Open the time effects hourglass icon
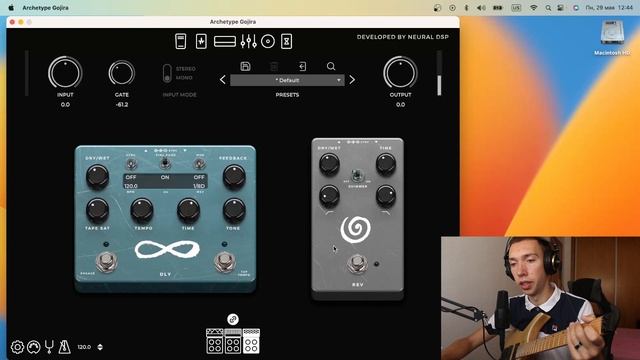Image resolution: width=640 pixels, height=360 pixels. pos(287,41)
